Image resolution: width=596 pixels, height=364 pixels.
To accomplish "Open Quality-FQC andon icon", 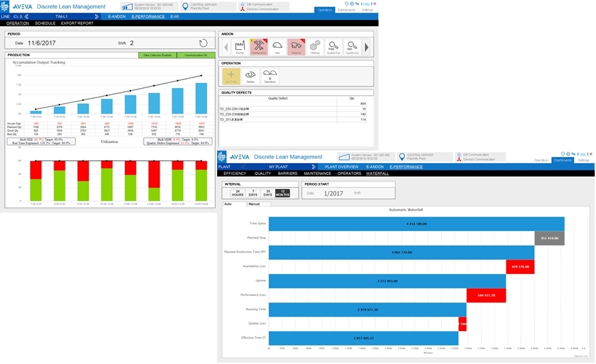I will coord(333,47).
